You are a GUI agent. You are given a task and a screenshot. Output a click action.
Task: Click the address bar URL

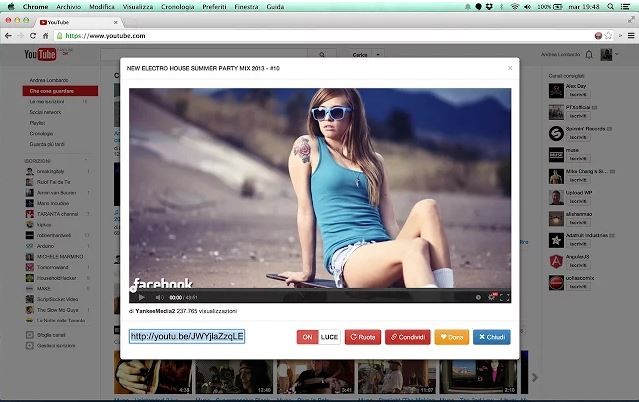coord(105,36)
